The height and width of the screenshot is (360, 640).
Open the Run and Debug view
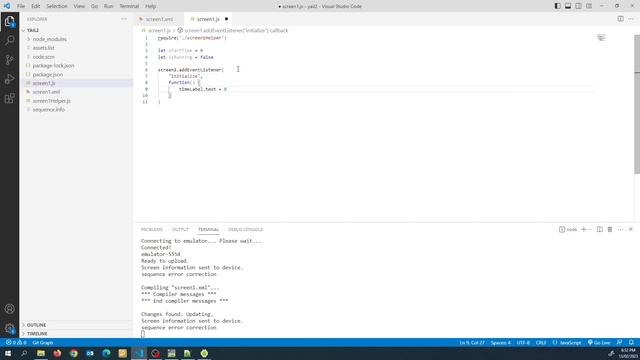[x=9, y=79]
